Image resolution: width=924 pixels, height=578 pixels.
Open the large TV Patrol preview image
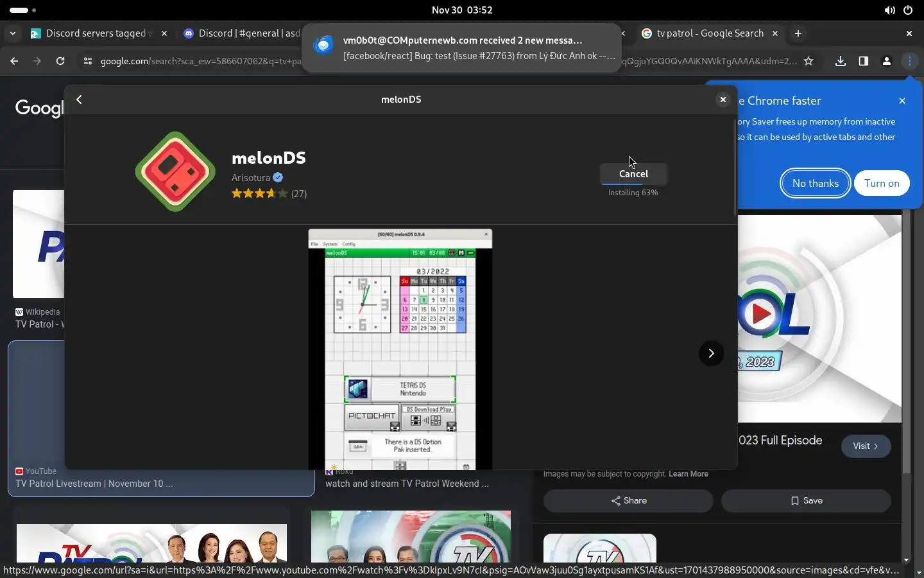pyautogui.click(x=819, y=319)
